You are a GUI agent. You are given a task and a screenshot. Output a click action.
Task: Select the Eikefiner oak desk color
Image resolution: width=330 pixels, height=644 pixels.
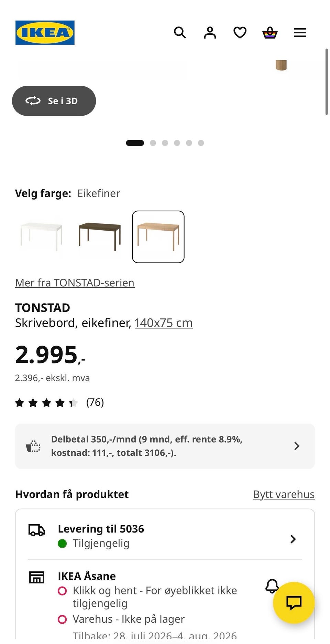coord(158,237)
